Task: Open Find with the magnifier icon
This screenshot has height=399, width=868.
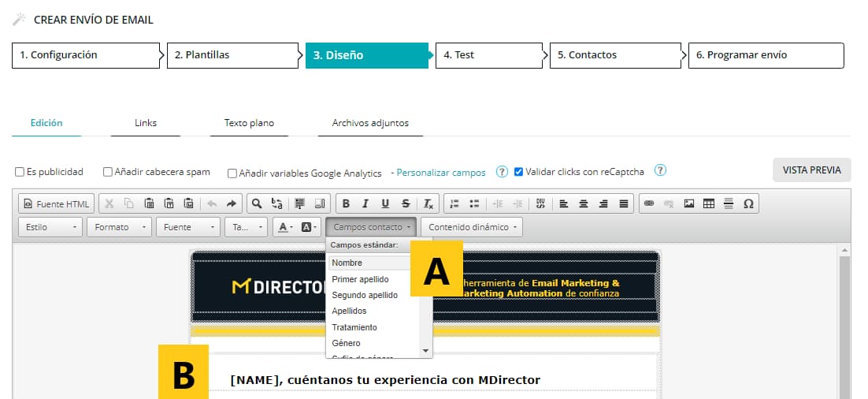Action: pyautogui.click(x=257, y=204)
